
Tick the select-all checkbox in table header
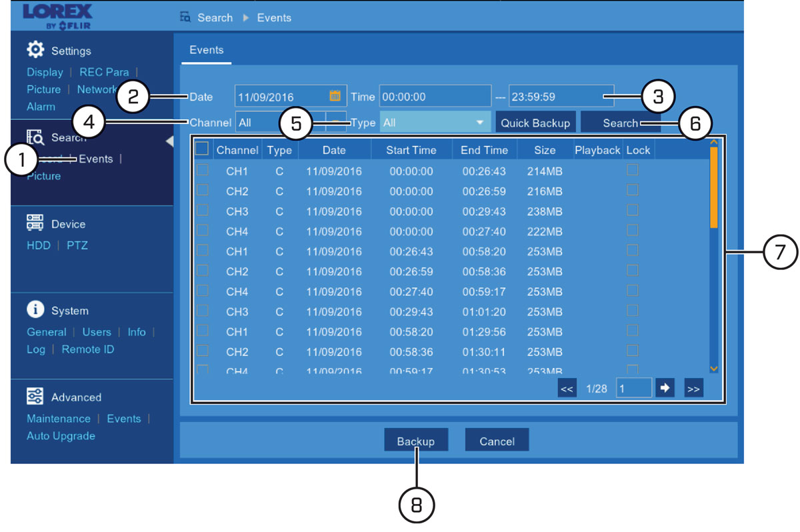pos(202,149)
